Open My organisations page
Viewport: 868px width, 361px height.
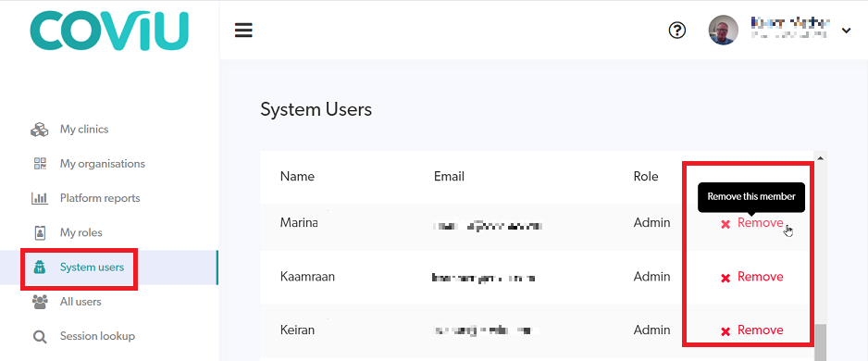point(103,164)
